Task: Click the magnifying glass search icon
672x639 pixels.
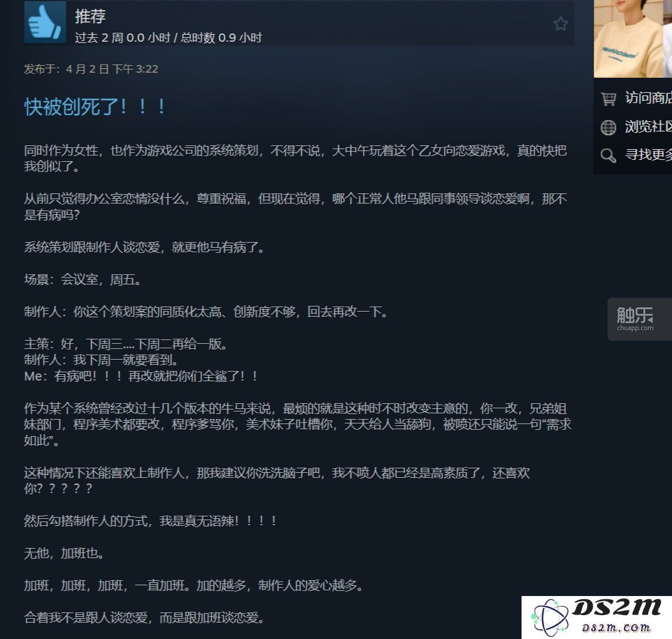Action: point(608,155)
